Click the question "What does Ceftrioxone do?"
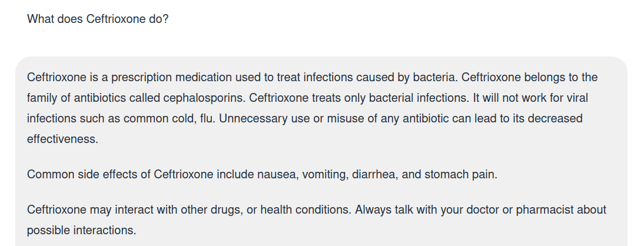644x246 pixels. click(x=98, y=19)
